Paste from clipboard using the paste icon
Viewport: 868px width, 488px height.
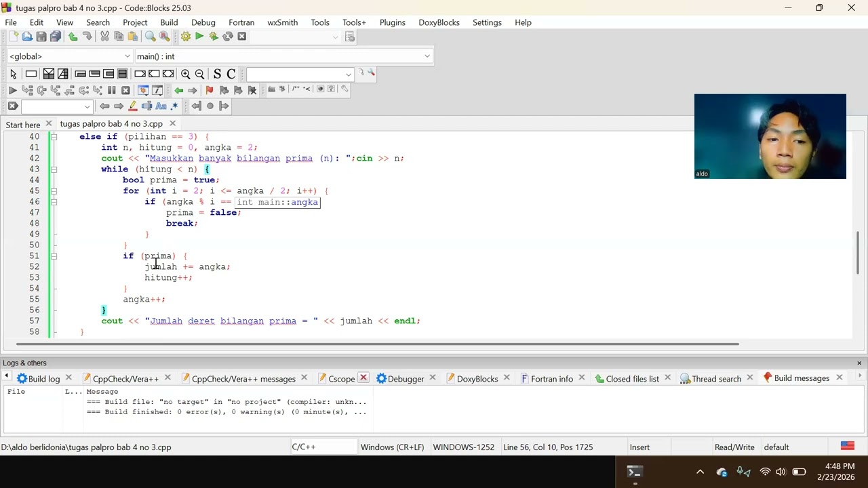pyautogui.click(x=133, y=37)
